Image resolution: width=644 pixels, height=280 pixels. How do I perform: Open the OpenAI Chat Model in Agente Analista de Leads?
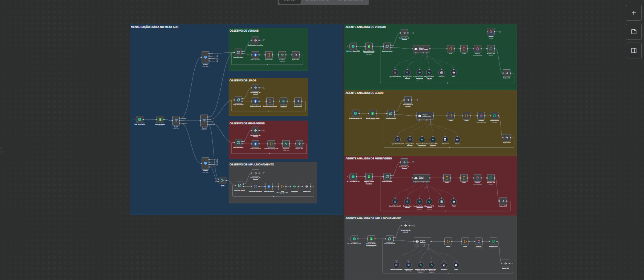coord(397,139)
